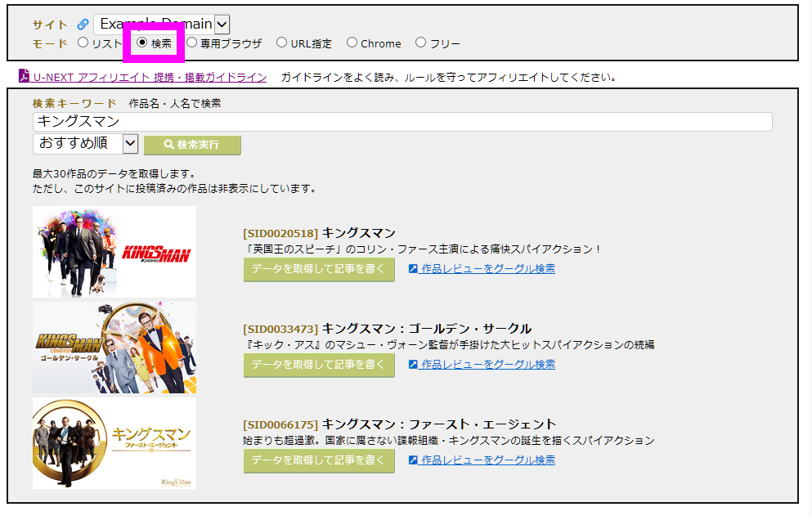Select the Chrome mode radio button

click(x=352, y=43)
